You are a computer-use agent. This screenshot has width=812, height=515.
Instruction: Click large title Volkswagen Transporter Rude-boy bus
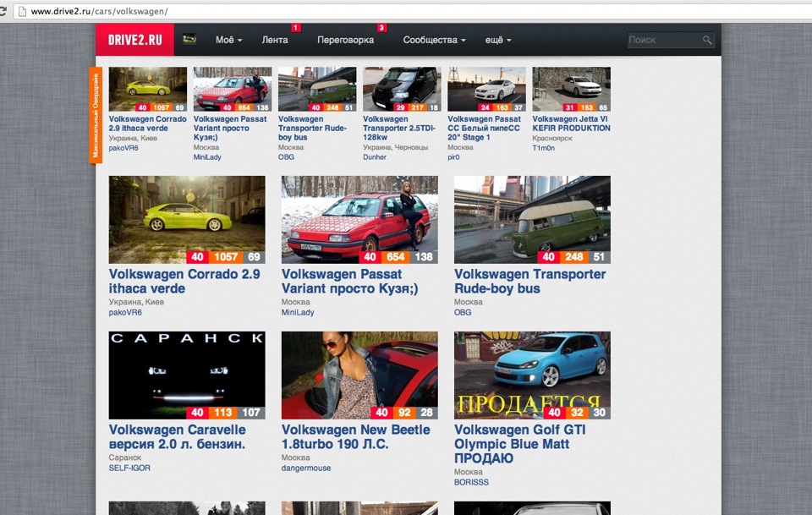point(529,281)
